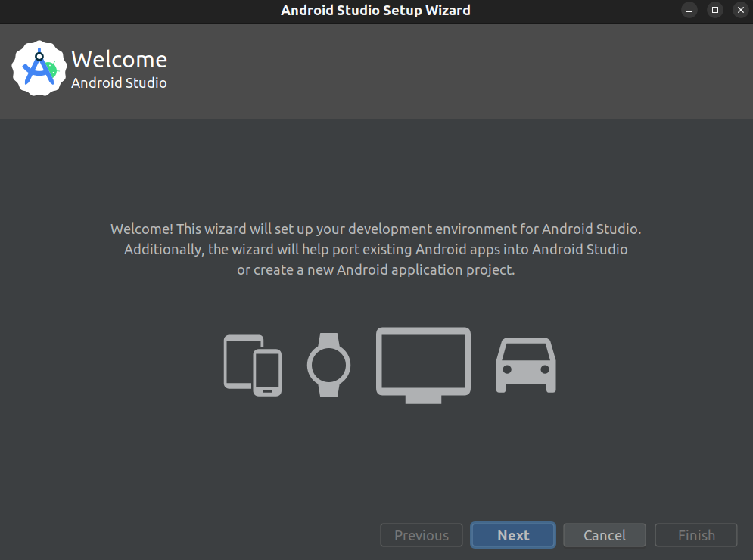Cancel the setup wizard
The height and width of the screenshot is (560, 753).
tap(604, 535)
